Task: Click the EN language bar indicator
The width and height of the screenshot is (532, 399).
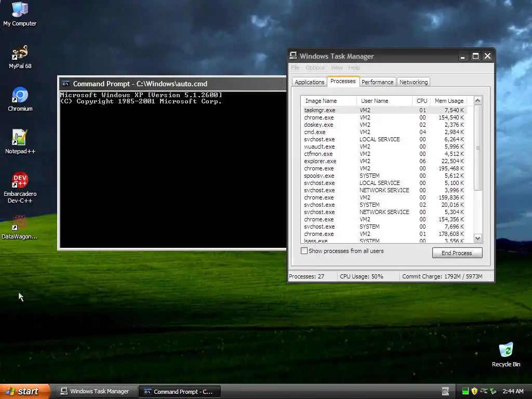Action: click(x=445, y=391)
